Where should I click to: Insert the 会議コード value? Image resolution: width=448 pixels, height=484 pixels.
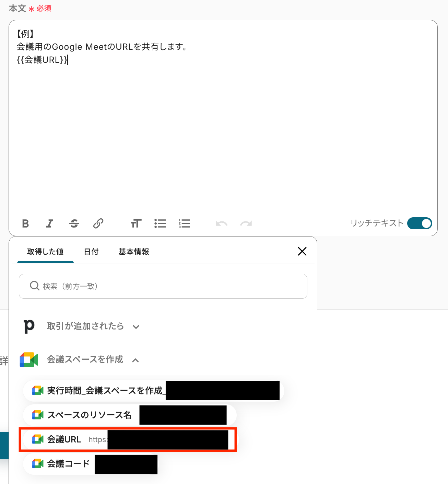pyautogui.click(x=91, y=464)
